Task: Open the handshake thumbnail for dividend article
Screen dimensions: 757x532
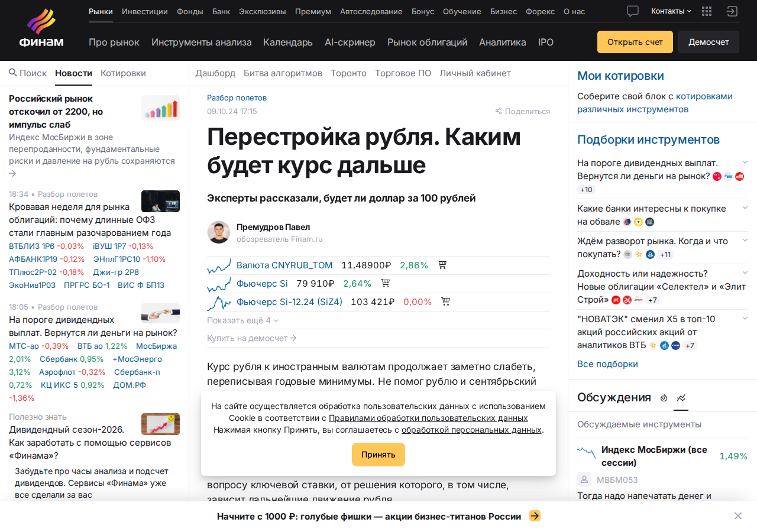Action: click(x=160, y=313)
